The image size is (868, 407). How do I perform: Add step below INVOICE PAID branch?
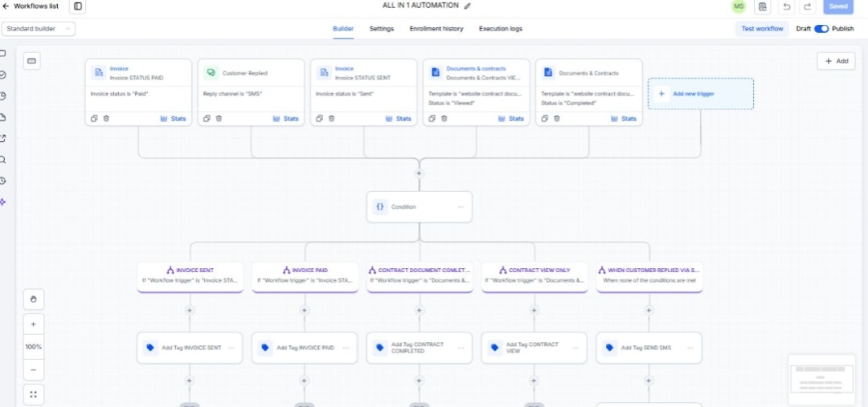[x=305, y=310]
